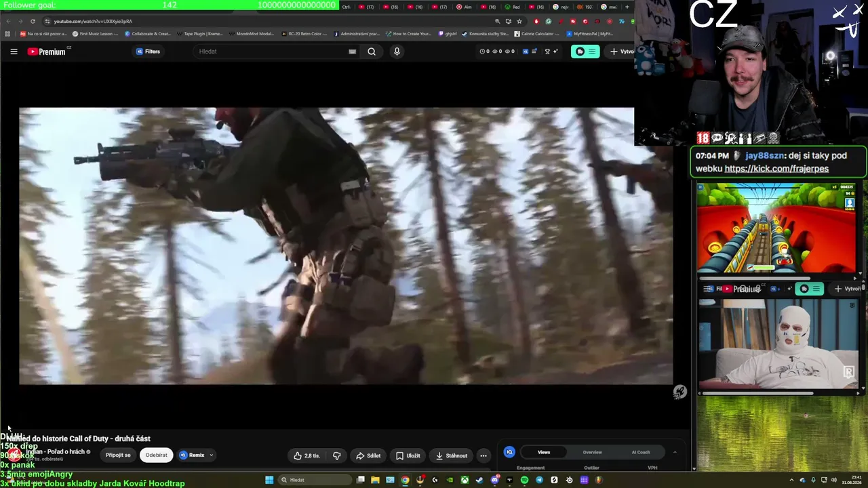Share the video via Sdílet
This screenshot has width=868, height=488.
click(368, 455)
